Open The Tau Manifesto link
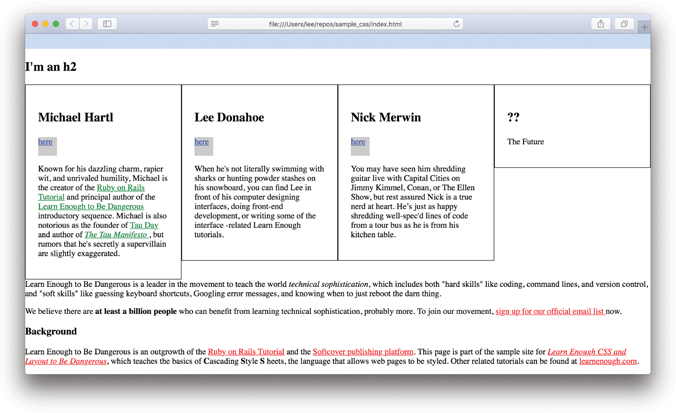Image resolution: width=676 pixels, height=413 pixels. point(116,235)
